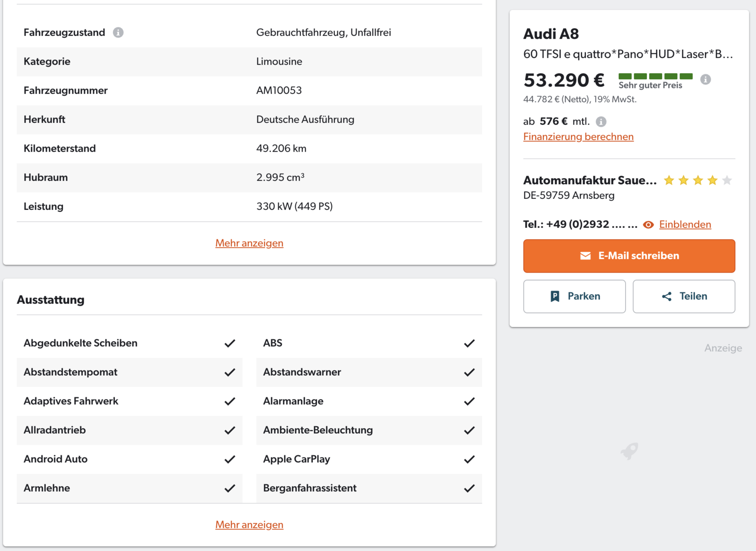Screen dimensions: 756x551
Task: Click Limousine category value
Action: click(279, 61)
